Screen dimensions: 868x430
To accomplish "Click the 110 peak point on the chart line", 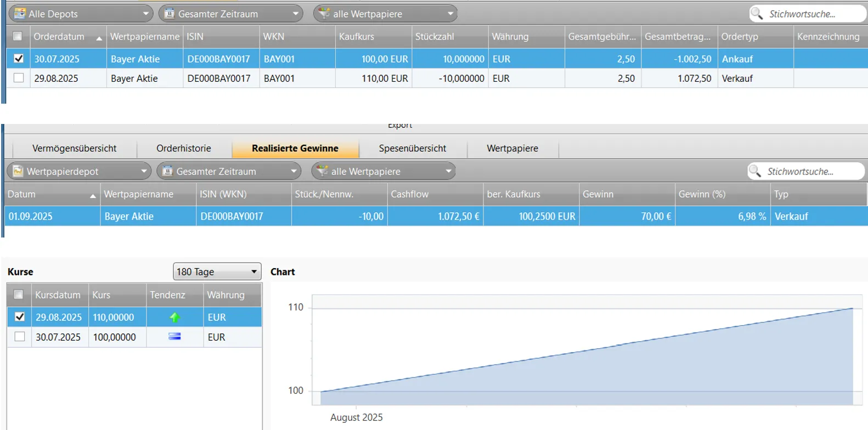I will click(x=852, y=308).
